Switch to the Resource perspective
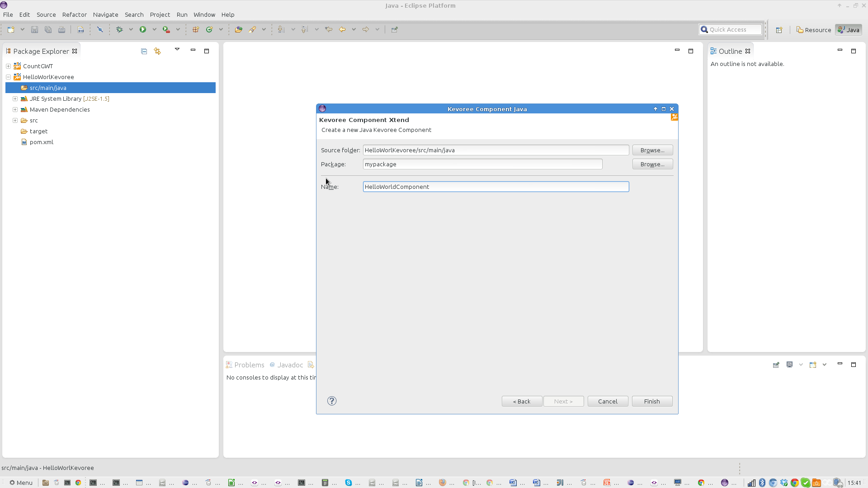868x488 pixels. (x=814, y=30)
